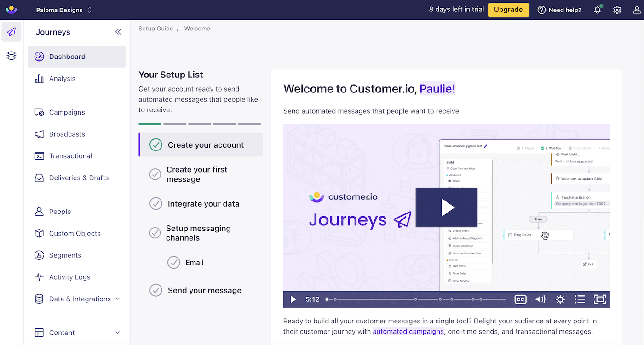644x345 pixels.
Task: Open the Journeys paper plane rail icon
Action: pos(11,32)
